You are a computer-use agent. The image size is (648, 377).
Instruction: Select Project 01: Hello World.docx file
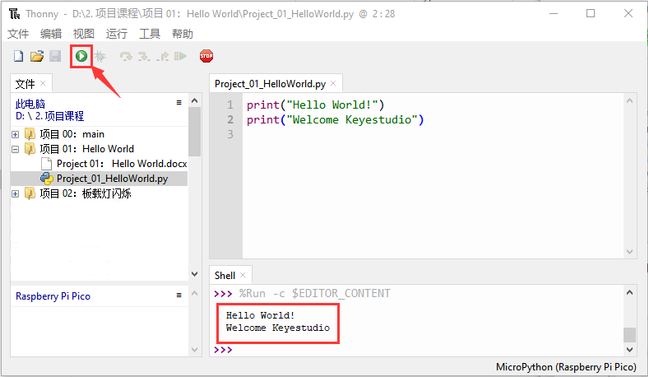pyautogui.click(x=99, y=164)
